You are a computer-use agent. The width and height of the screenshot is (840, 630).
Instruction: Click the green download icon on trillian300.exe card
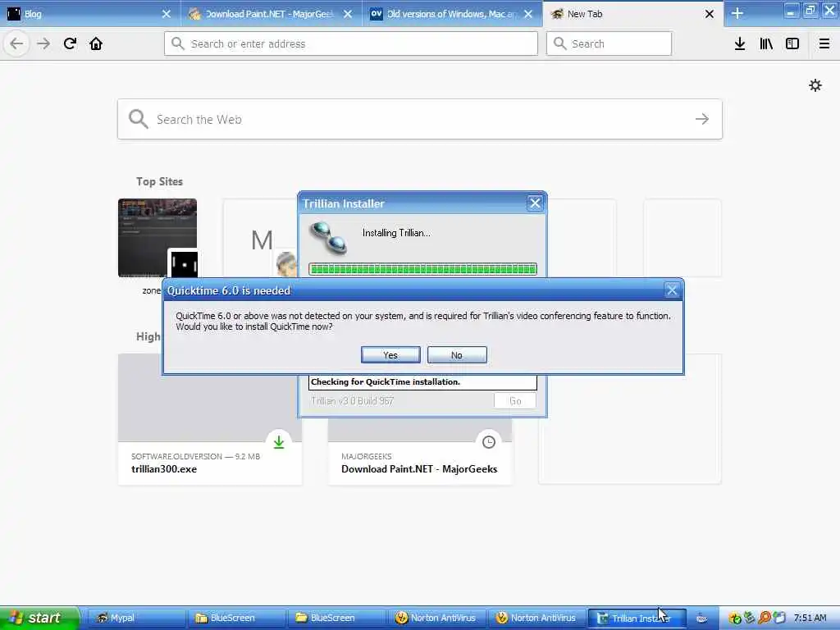click(x=279, y=442)
